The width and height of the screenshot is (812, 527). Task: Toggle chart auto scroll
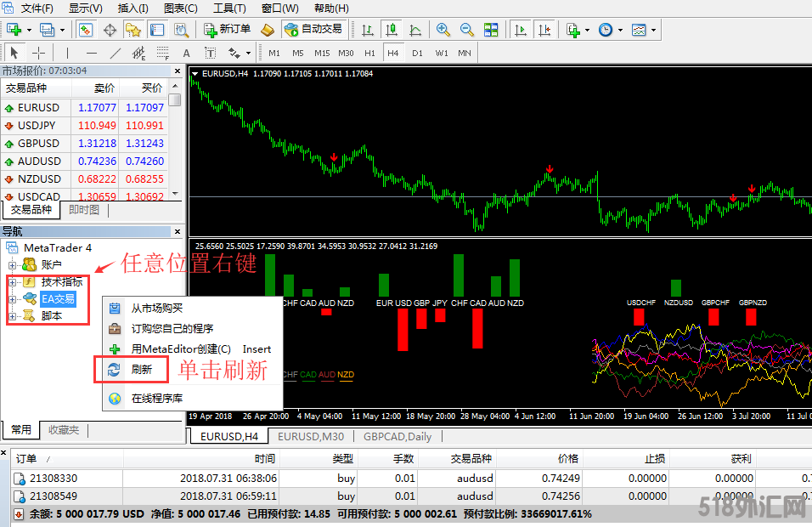click(x=521, y=30)
